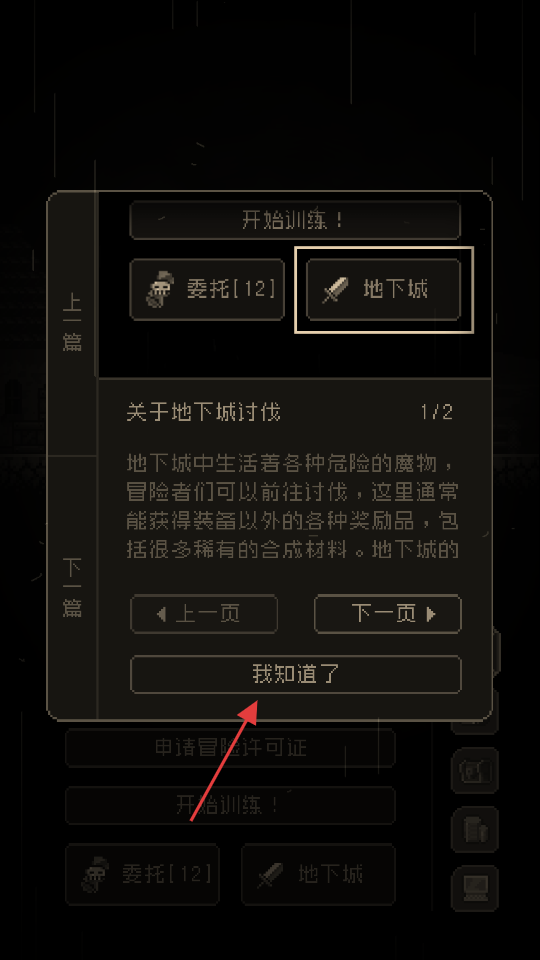This screenshot has width=540, height=960.
Task: Click the tutorial description text about 地下城
Action: click(x=293, y=506)
